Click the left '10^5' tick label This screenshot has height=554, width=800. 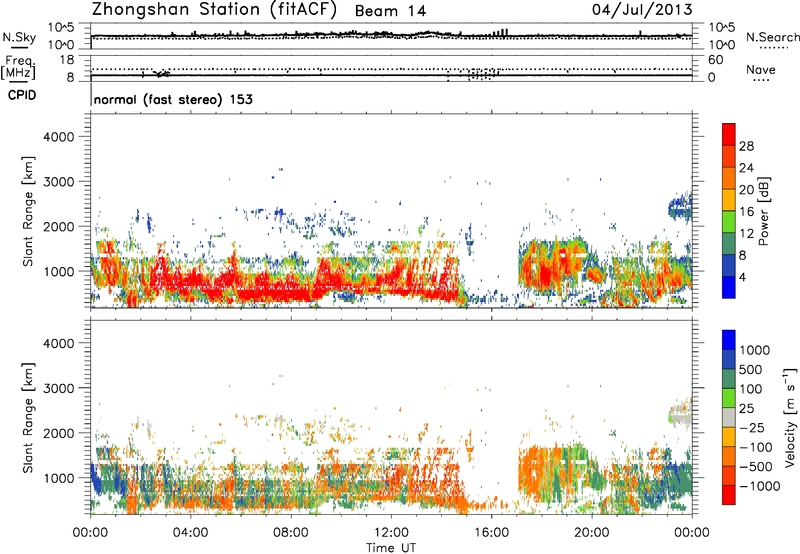pyautogui.click(x=61, y=28)
